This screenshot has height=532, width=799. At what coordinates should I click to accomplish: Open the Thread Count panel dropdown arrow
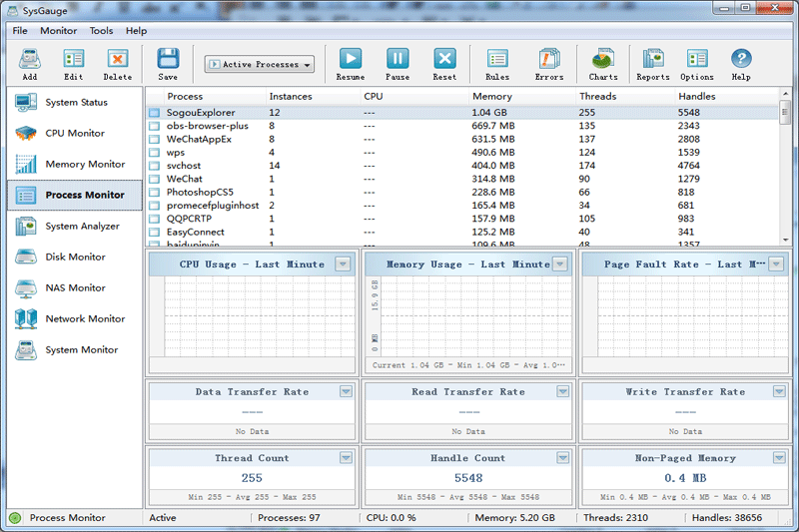pos(346,458)
